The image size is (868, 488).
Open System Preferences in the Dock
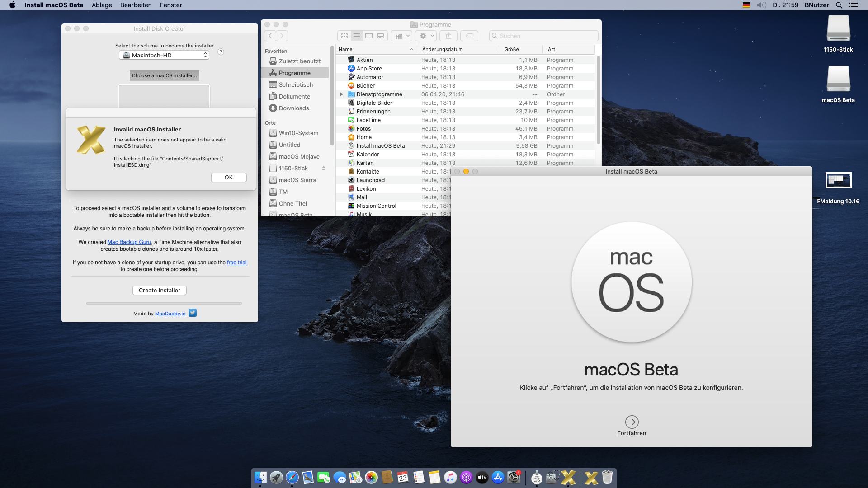514,477
